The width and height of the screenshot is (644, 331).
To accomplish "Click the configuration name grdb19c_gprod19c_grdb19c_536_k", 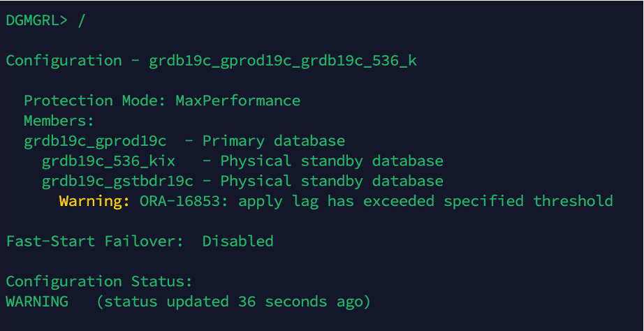I will click(x=283, y=61).
